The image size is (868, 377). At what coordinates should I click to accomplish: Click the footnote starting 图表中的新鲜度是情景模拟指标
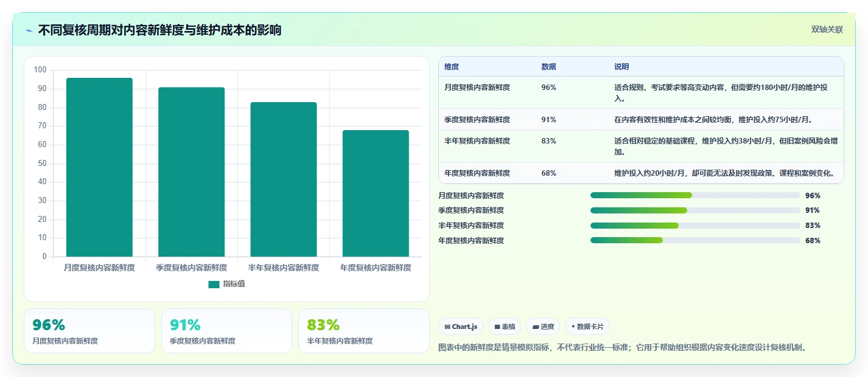(623, 347)
